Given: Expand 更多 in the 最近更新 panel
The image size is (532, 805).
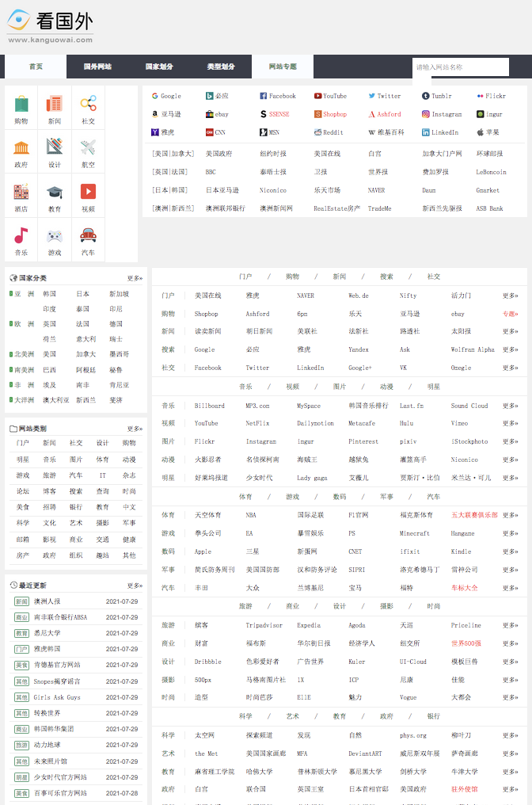Looking at the screenshot, I should (x=135, y=586).
